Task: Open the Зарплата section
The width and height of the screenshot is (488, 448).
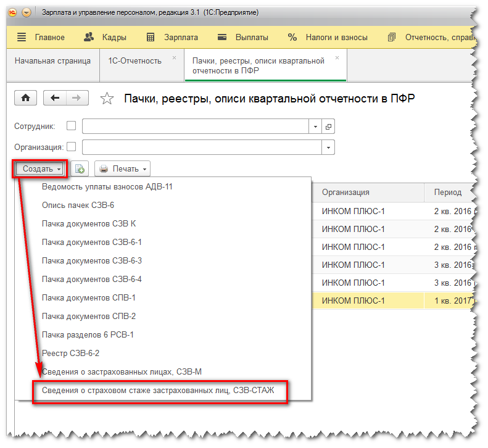Action: click(181, 38)
